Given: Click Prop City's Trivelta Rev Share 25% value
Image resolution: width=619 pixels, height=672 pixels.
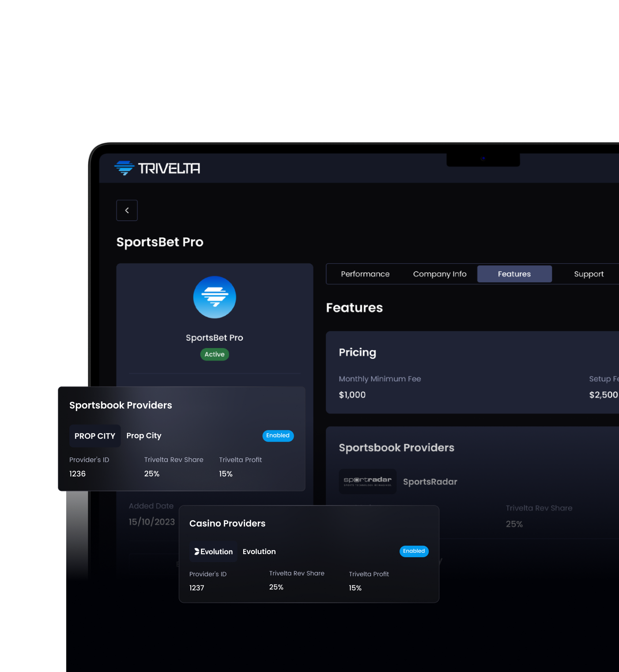Looking at the screenshot, I should (x=152, y=474).
